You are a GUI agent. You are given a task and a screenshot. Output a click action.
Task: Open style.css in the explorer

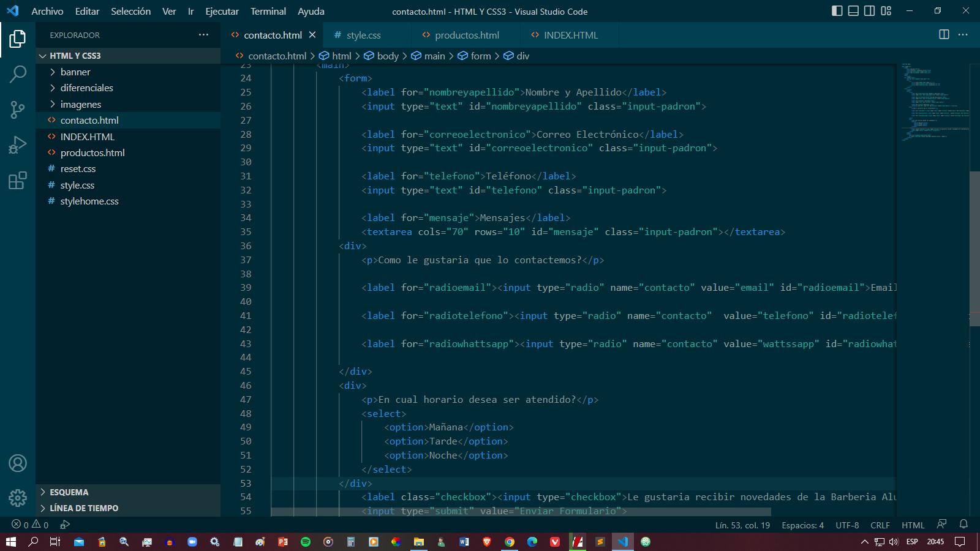click(128, 185)
